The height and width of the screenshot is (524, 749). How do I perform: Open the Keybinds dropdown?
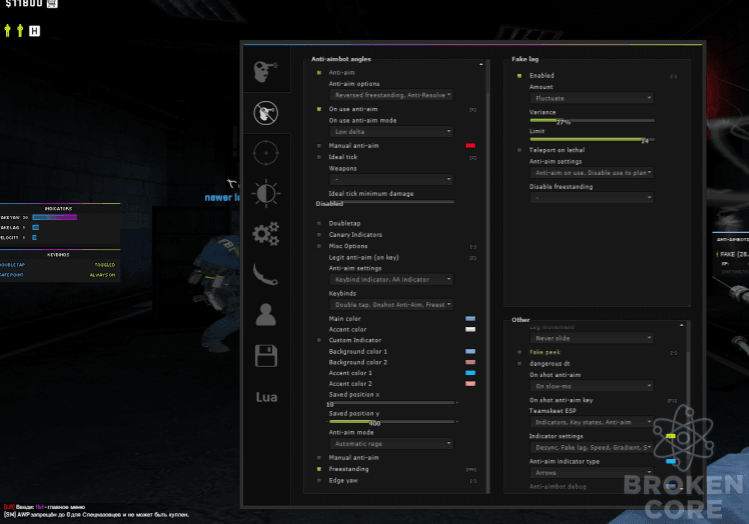pyautogui.click(x=391, y=305)
